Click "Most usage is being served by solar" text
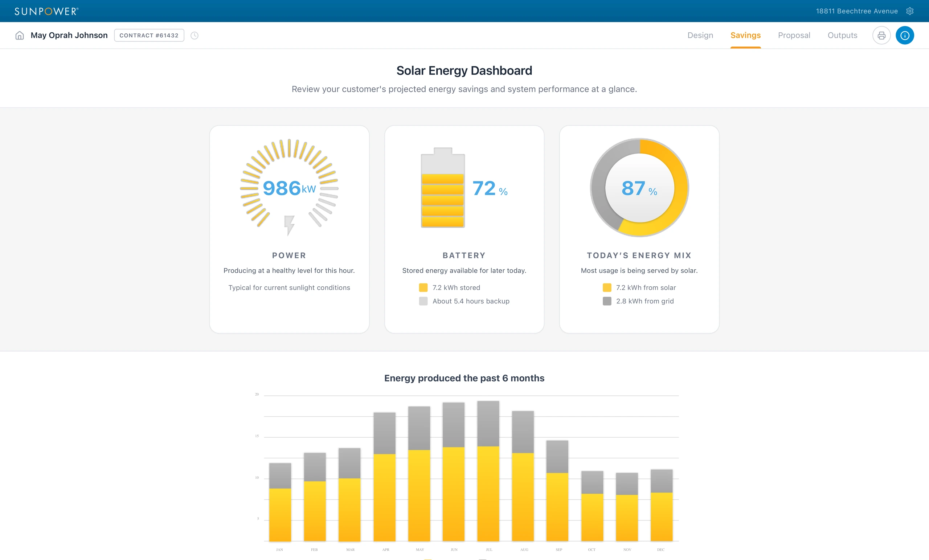The image size is (929, 560). tap(639, 271)
